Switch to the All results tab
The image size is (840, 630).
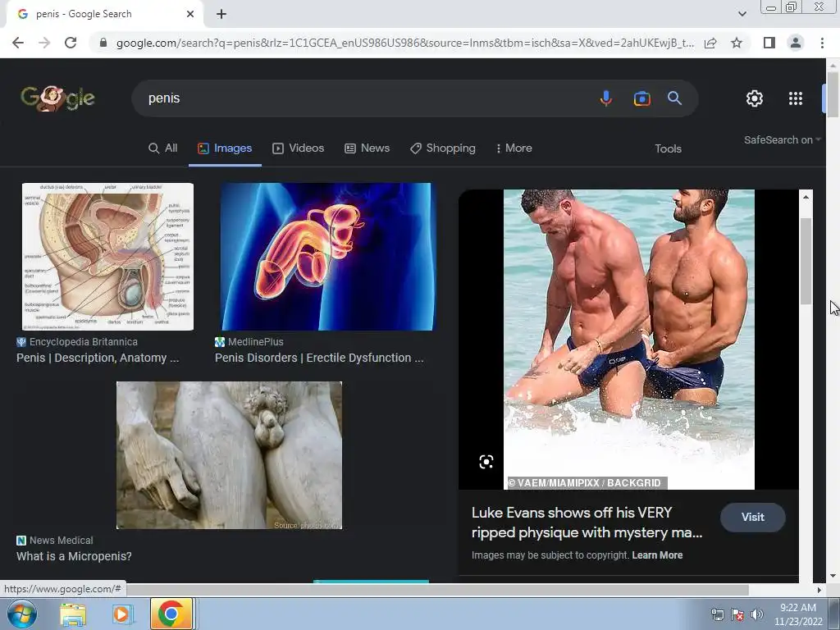coord(163,148)
